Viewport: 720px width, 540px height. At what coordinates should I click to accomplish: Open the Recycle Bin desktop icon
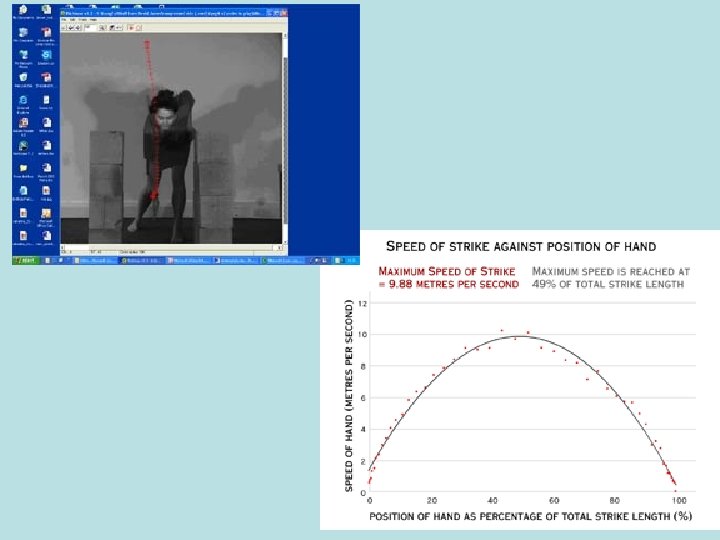pyautogui.click(x=23, y=79)
